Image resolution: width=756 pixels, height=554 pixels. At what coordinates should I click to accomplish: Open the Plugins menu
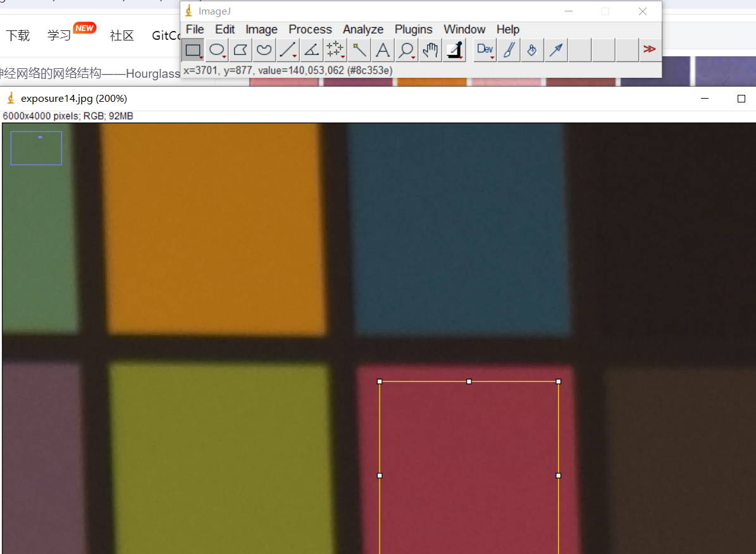pyautogui.click(x=413, y=30)
